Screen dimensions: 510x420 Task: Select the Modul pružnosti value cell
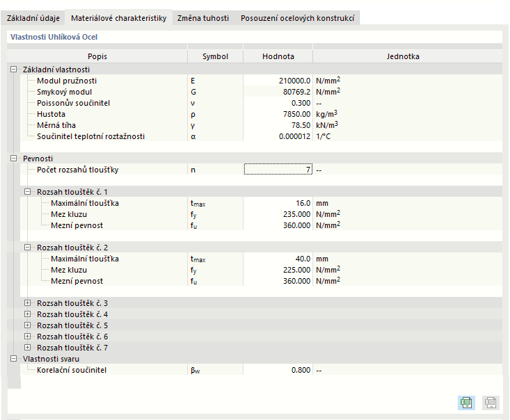click(x=278, y=81)
